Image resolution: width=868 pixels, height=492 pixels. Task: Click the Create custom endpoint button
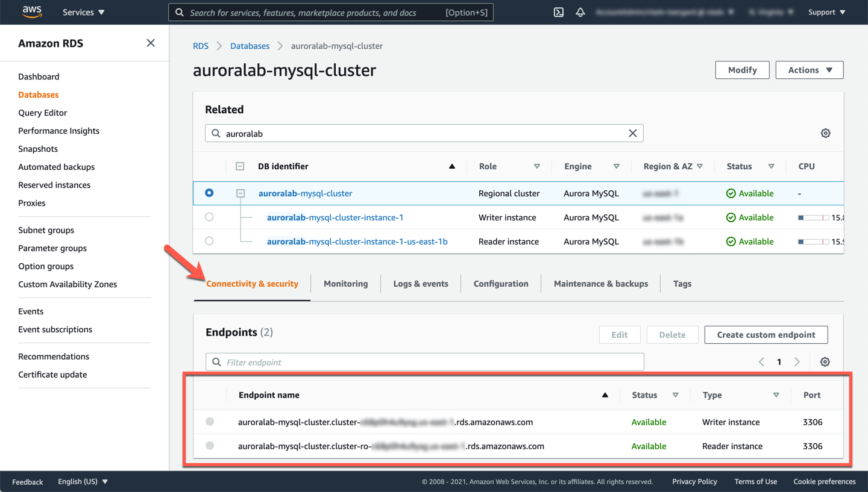(x=766, y=335)
